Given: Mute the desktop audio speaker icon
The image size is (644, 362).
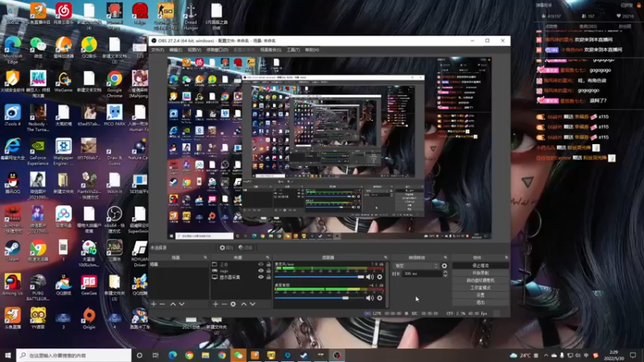Looking at the screenshot, I should [369, 298].
